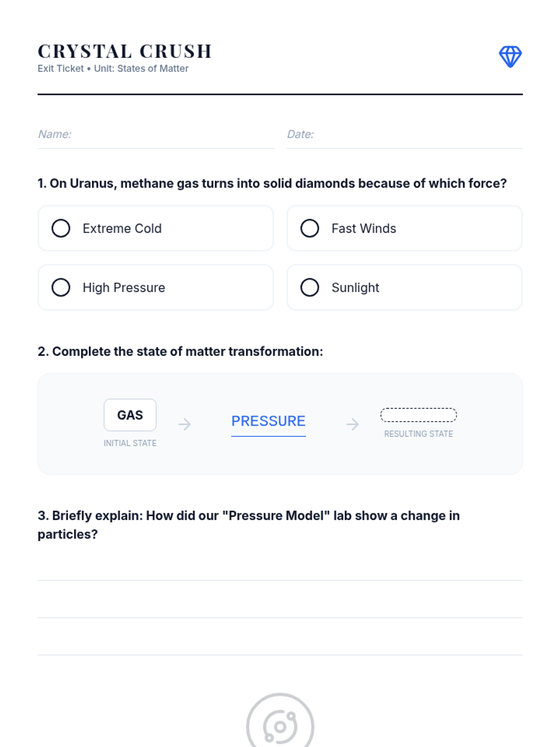Click the arrow after PRESSURE
The width and height of the screenshot is (560, 747).
[x=353, y=424]
